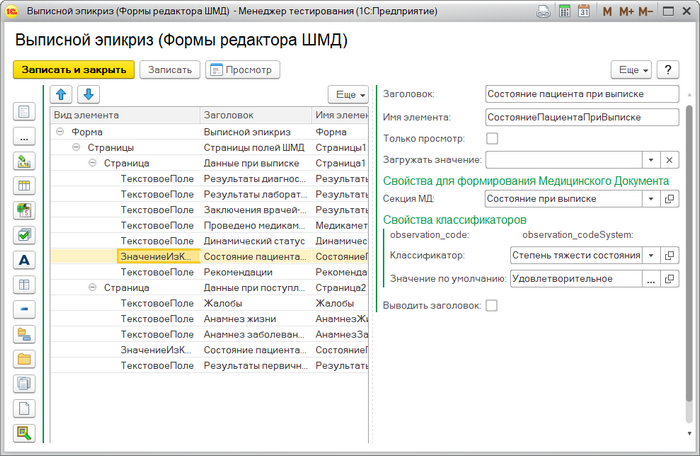Click the letter A label icon
The height and width of the screenshot is (456, 700).
click(x=24, y=260)
